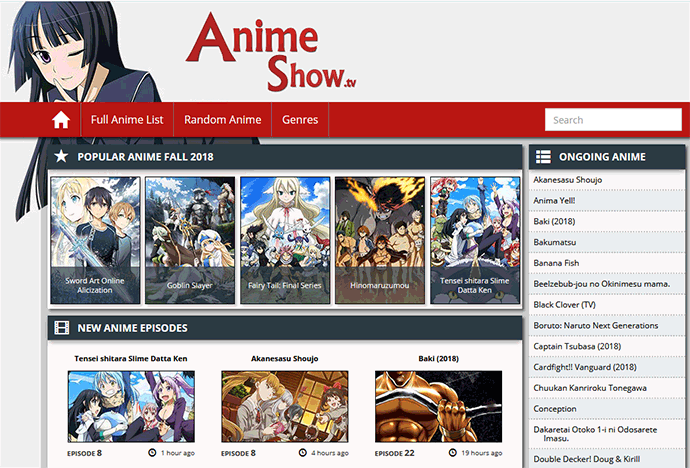Viewport: 690px width, 468px height.
Task: Click the film strip icon beside New Anime Episodes
Action: [62, 328]
